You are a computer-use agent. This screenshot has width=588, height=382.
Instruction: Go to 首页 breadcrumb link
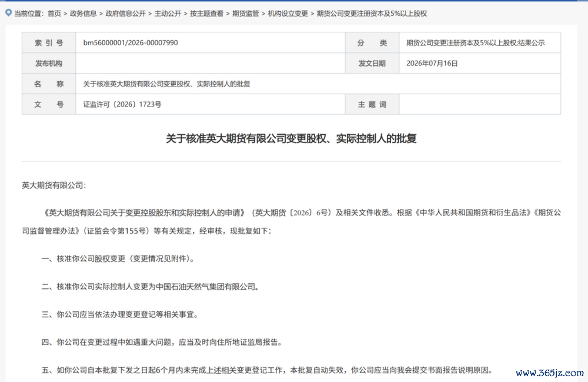coord(54,14)
